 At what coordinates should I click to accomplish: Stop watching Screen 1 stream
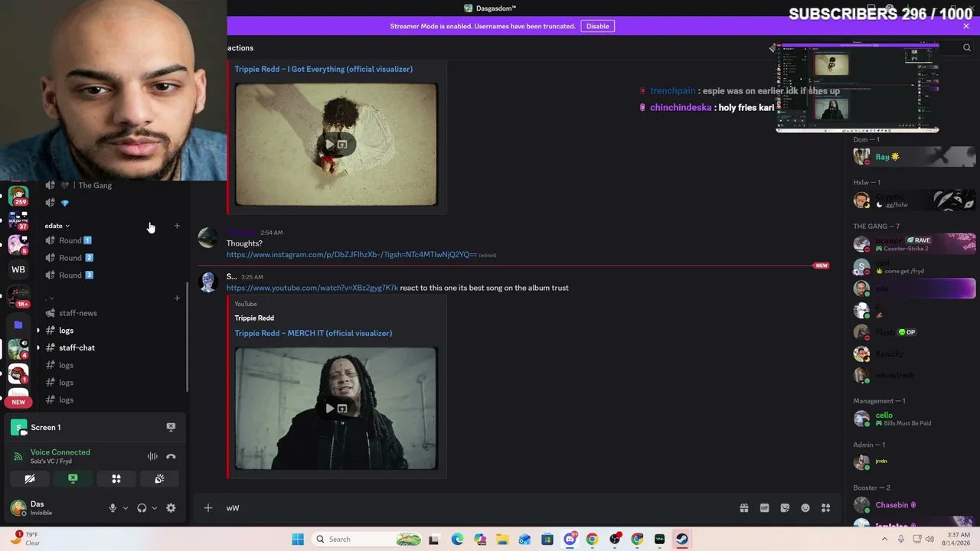pyautogui.click(x=171, y=427)
